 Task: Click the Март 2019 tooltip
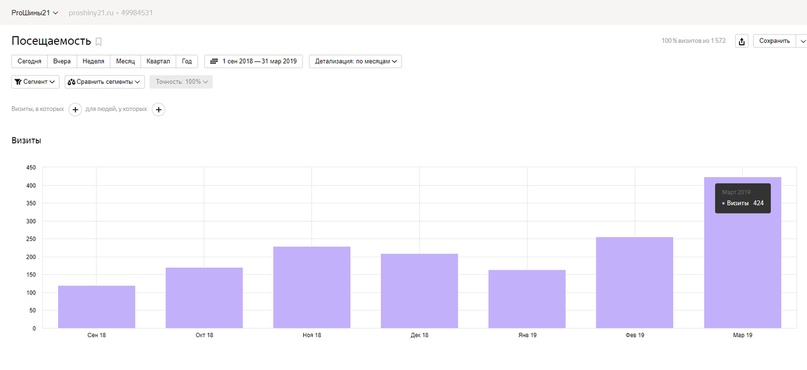743,198
